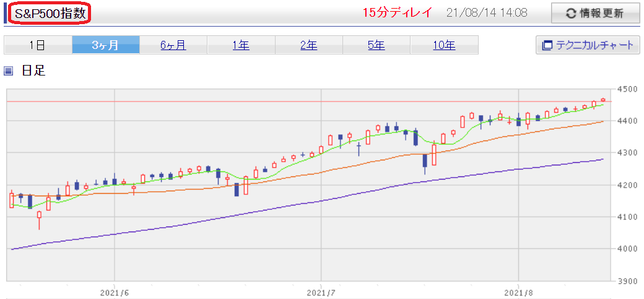Viewport: 644px width, 299px height.
Task: Click the 21/08/14 14:08 timestamp
Action: (x=487, y=13)
